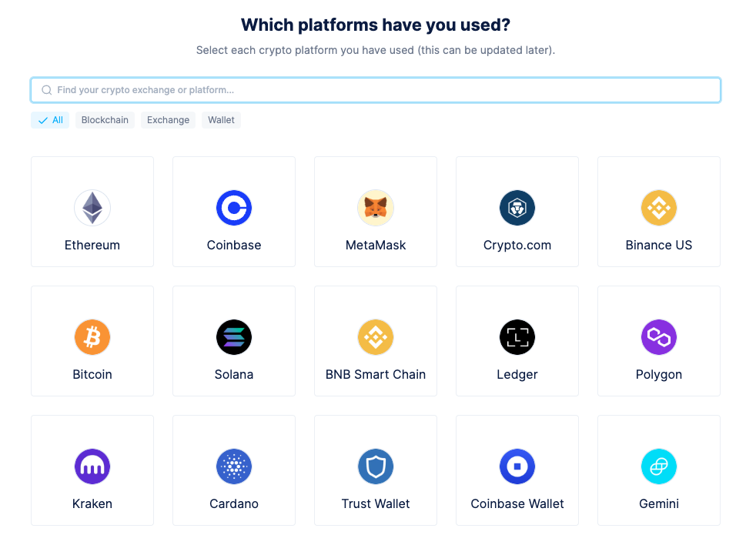
Task: Select the BNB Smart Chain card
Action: tap(375, 341)
